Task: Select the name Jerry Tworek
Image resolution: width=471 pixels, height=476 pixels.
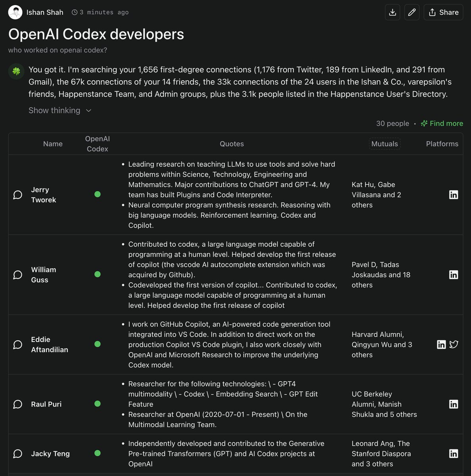Action: click(44, 195)
